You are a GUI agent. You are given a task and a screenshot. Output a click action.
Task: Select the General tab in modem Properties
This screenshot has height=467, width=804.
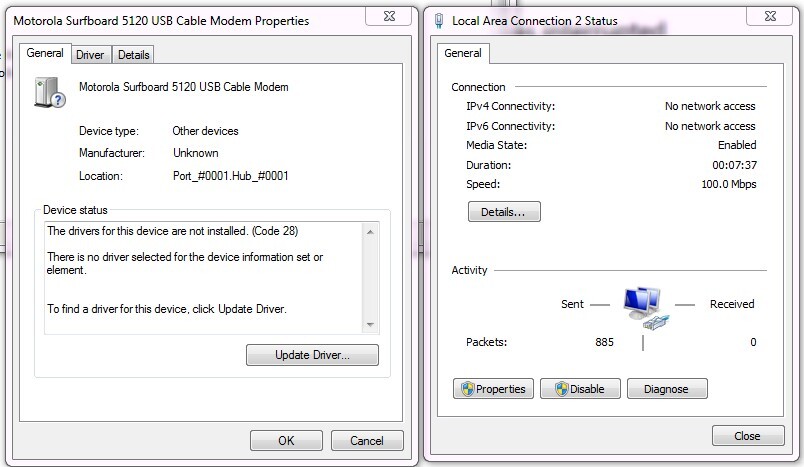pyautogui.click(x=45, y=53)
